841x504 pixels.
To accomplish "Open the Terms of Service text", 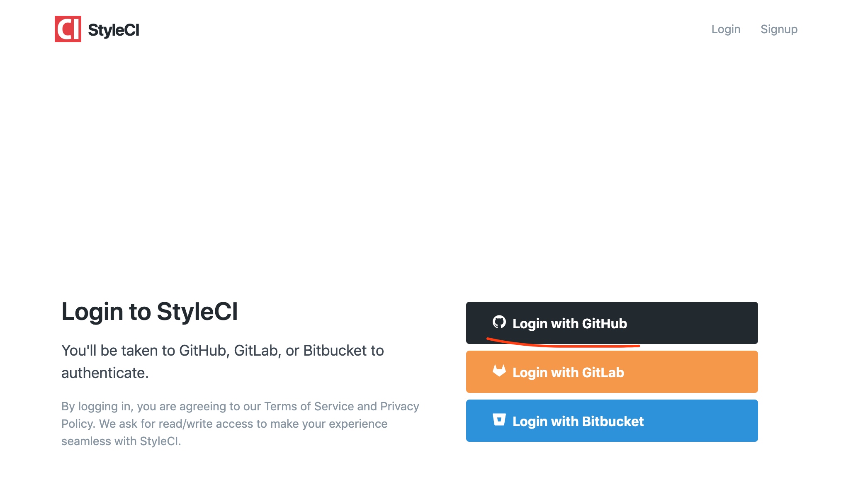I will pyautogui.click(x=309, y=406).
